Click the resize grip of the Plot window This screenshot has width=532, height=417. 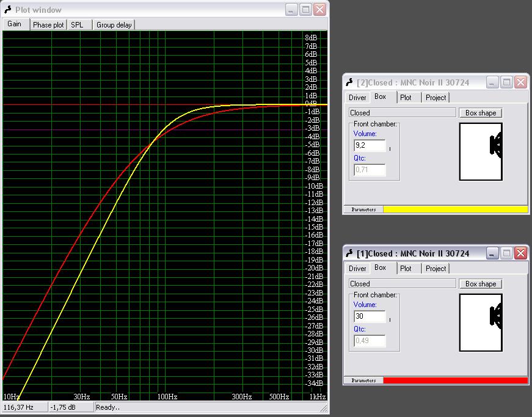tap(324, 408)
